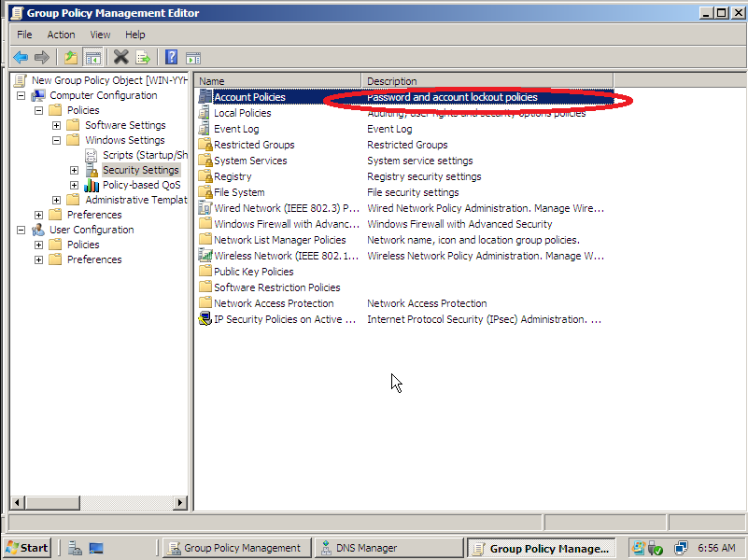The image size is (748, 560).
Task: Open the View menu
Action: [99, 34]
